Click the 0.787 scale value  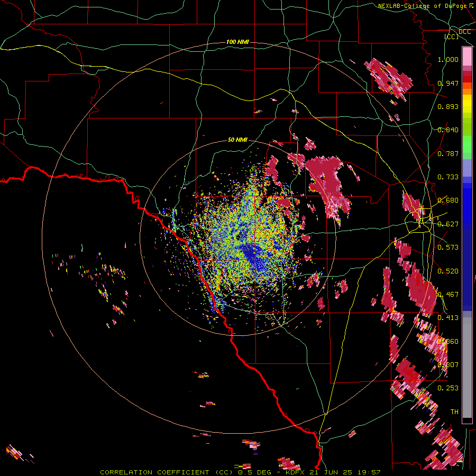[x=448, y=153]
